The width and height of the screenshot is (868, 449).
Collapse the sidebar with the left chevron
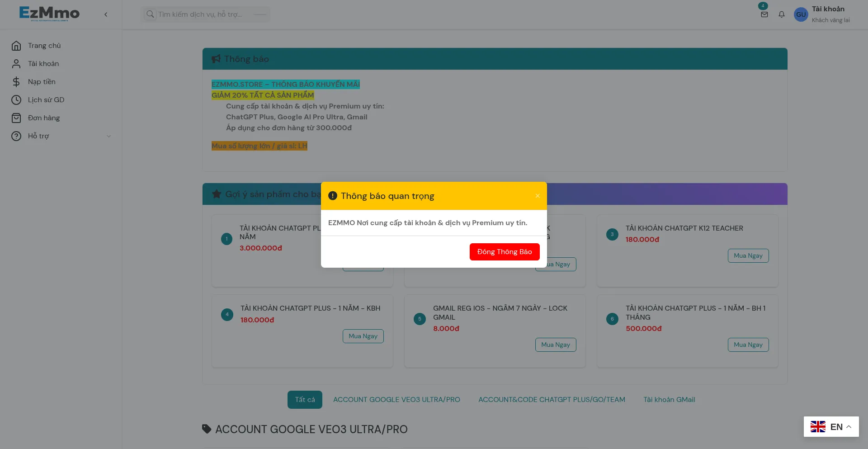pyautogui.click(x=106, y=14)
